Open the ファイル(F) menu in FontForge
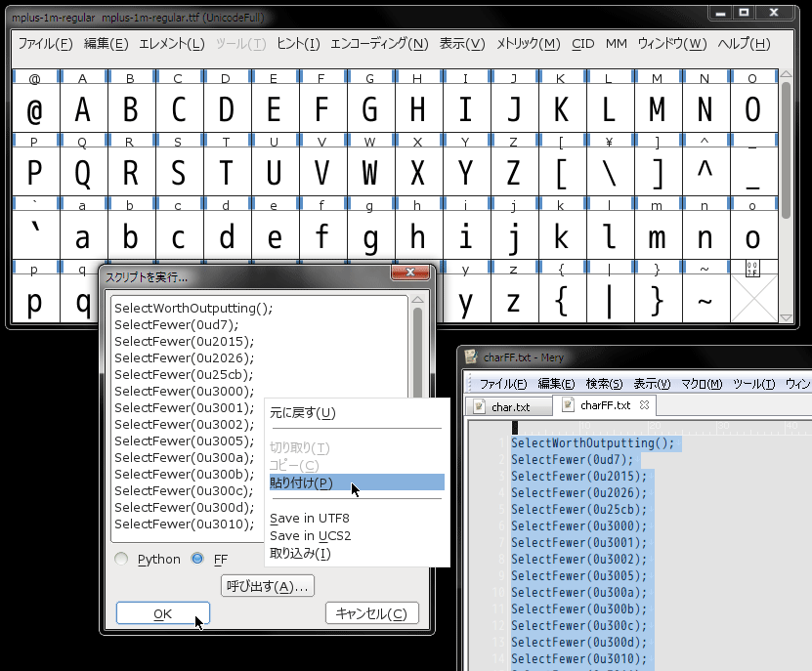The width and height of the screenshot is (812, 671). [x=46, y=44]
